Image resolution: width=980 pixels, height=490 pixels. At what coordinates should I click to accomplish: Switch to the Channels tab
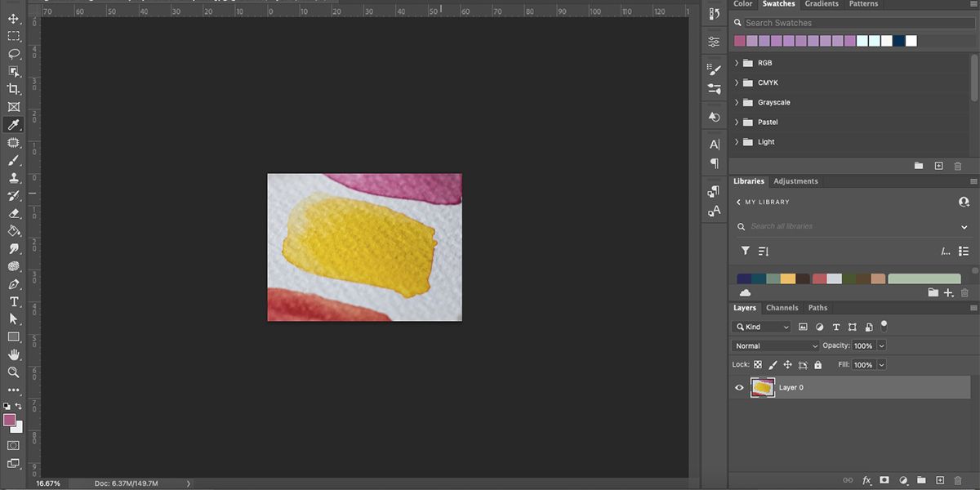pos(782,308)
